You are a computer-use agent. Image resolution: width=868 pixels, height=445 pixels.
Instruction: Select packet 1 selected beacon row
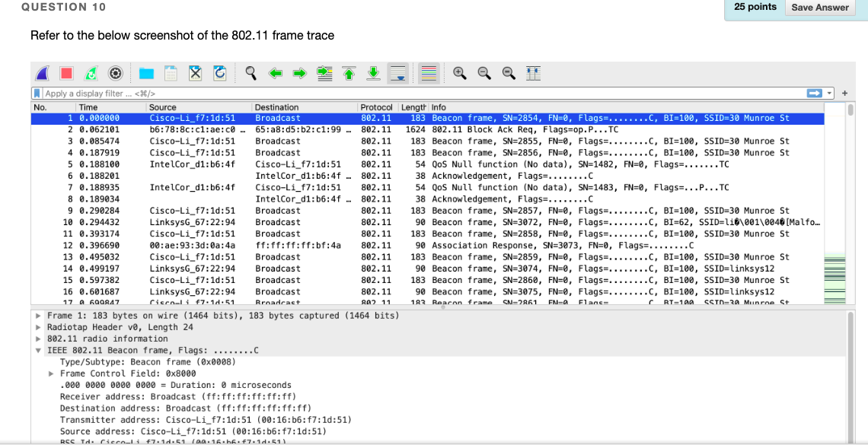pos(428,119)
